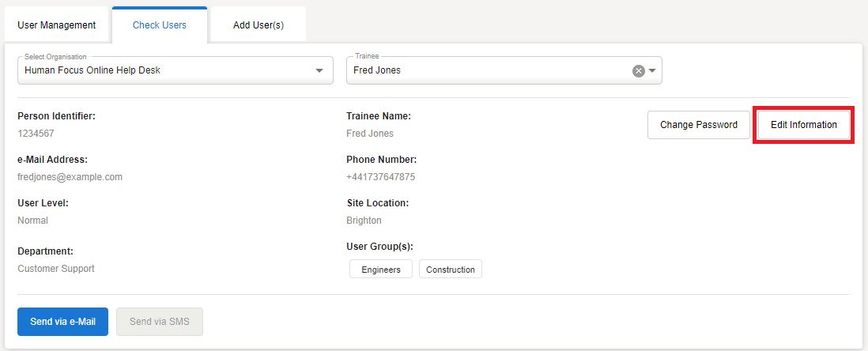Click the Customer Support department value
The width and height of the screenshot is (868, 351).
[56, 269]
